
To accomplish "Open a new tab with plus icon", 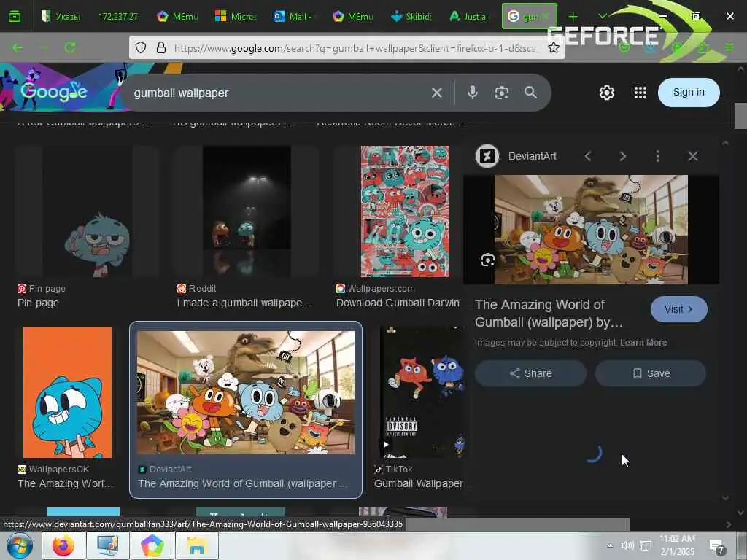I will pyautogui.click(x=573, y=17).
